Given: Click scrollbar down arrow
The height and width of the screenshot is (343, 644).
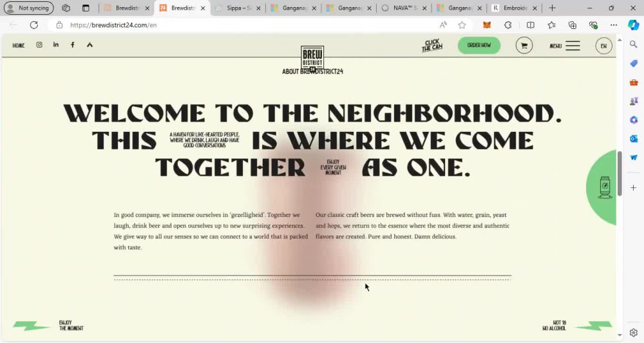Looking at the screenshot, I should point(620,335).
